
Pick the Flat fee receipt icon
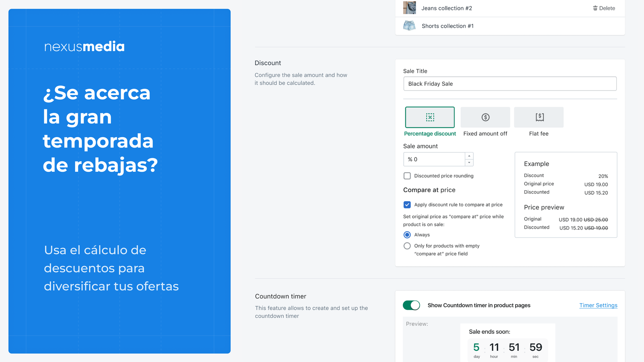point(539,117)
